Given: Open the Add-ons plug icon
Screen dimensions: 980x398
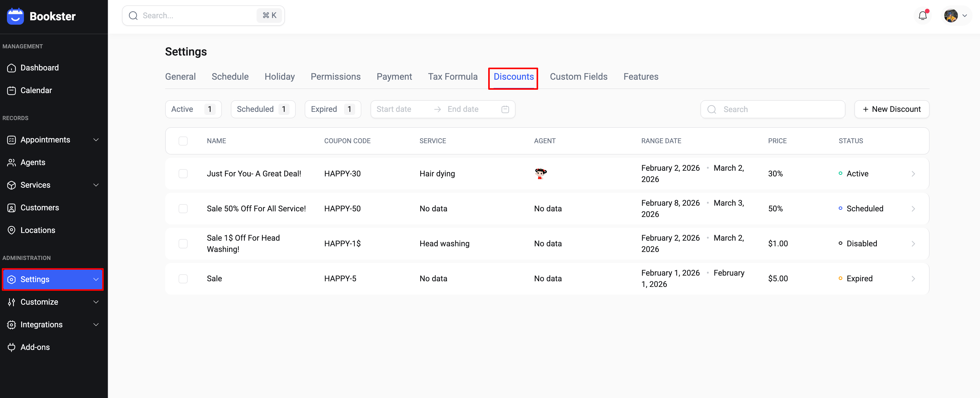Looking at the screenshot, I should tap(11, 347).
